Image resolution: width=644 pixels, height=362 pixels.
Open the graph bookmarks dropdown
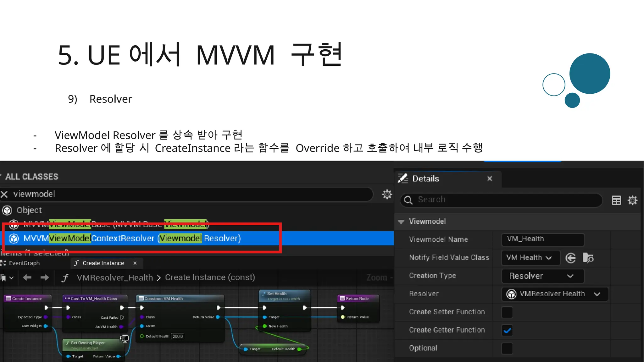pyautogui.click(x=7, y=278)
